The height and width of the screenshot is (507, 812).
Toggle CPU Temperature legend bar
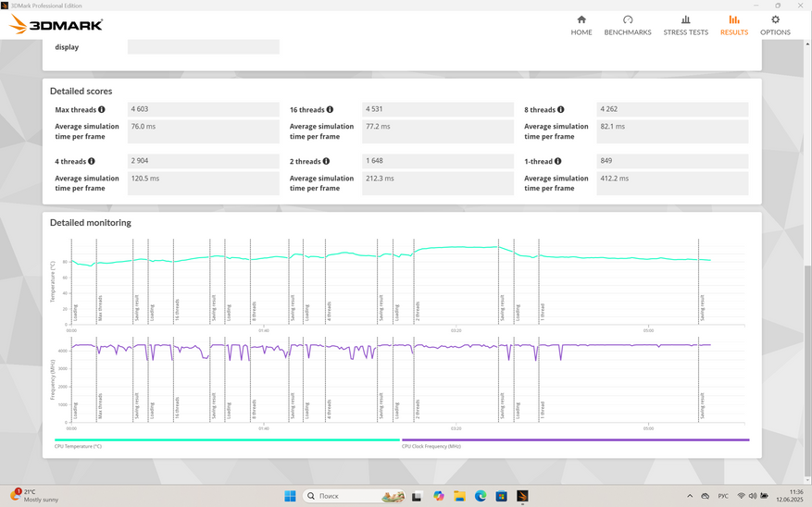pyautogui.click(x=227, y=440)
